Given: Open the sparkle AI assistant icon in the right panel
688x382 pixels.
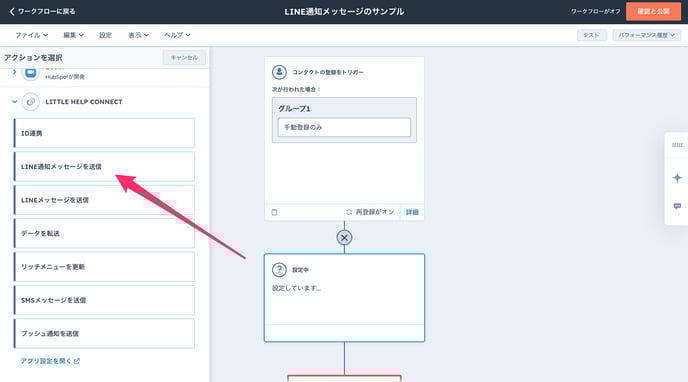Looking at the screenshot, I should point(677,178).
